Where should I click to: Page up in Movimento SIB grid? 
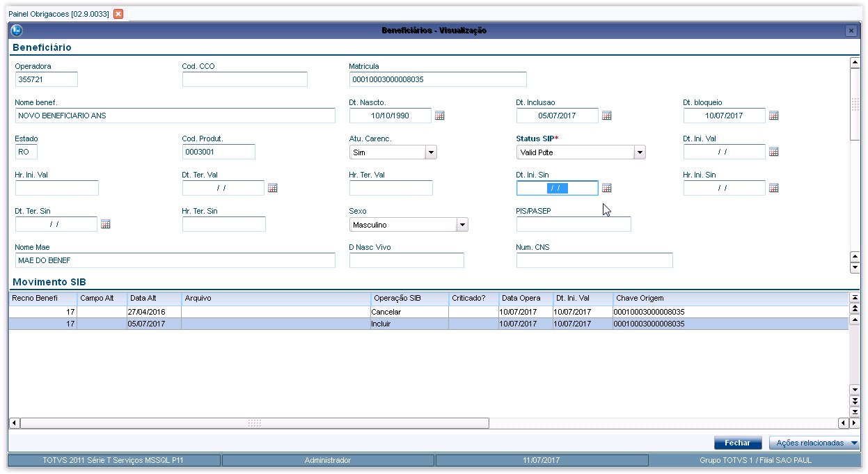[x=855, y=308]
